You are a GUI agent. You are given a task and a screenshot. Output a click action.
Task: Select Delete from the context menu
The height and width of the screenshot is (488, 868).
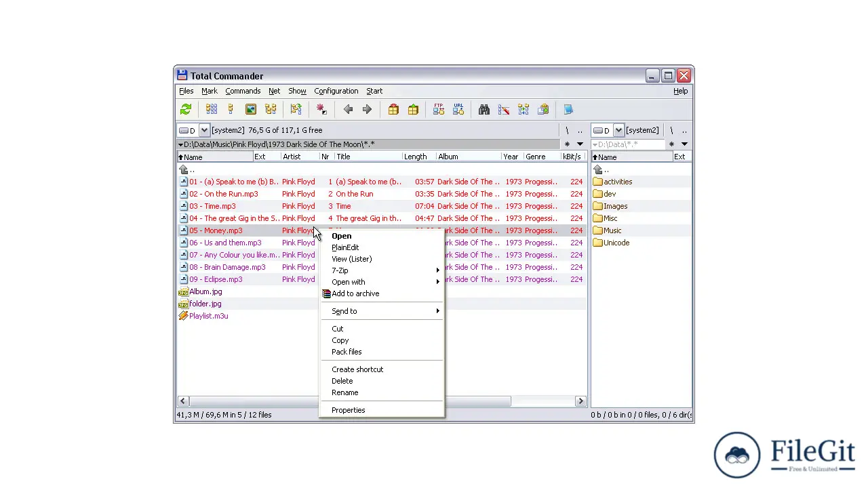(x=382, y=381)
